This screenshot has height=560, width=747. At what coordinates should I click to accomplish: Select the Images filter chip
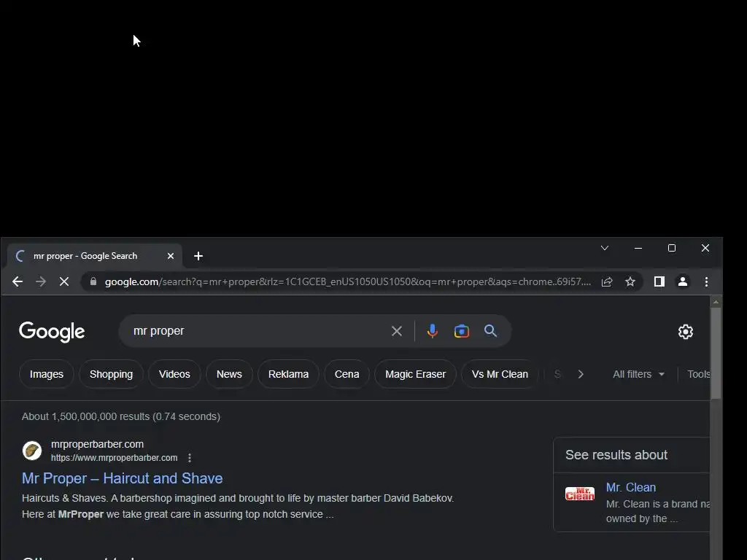click(47, 374)
